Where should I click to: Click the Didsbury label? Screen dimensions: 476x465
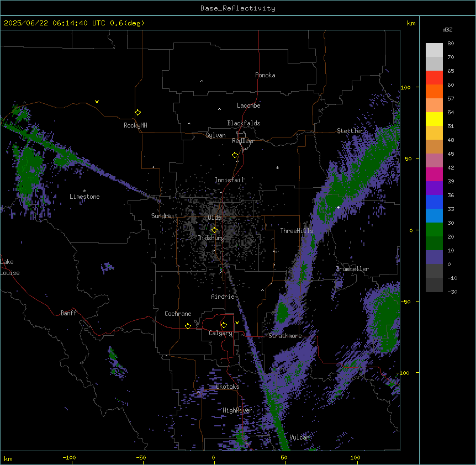pyautogui.click(x=211, y=238)
